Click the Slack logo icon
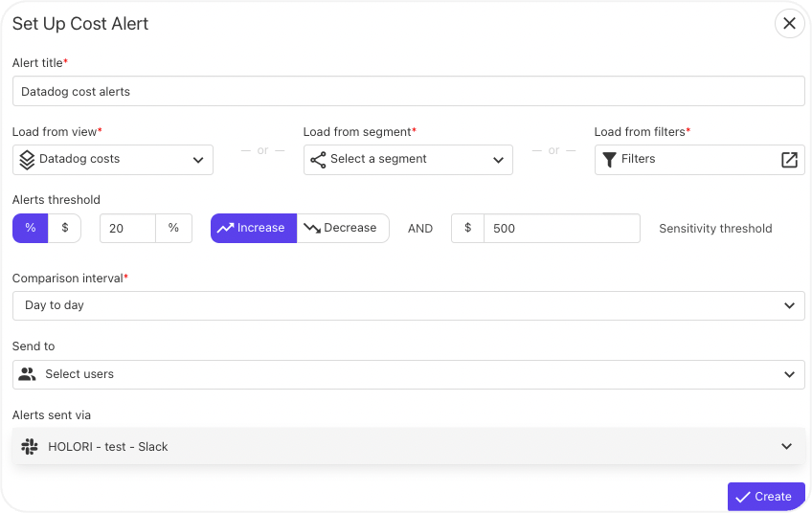 tap(30, 446)
